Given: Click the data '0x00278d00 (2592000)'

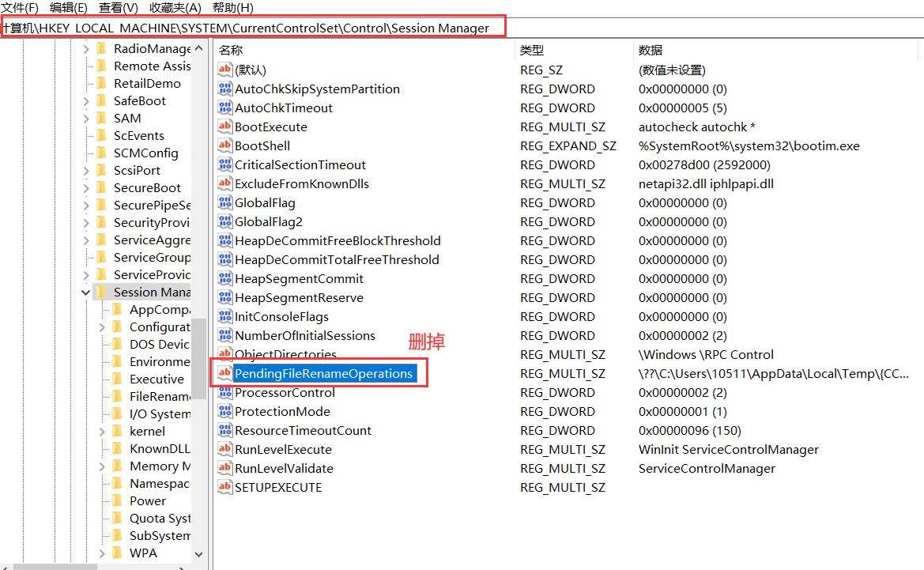Looking at the screenshot, I should (705, 164).
